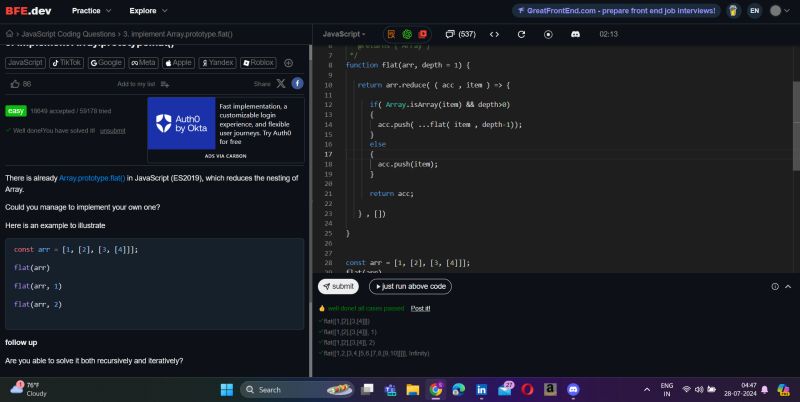
Task: Click the code brackets icon in toolbar
Action: 494,34
